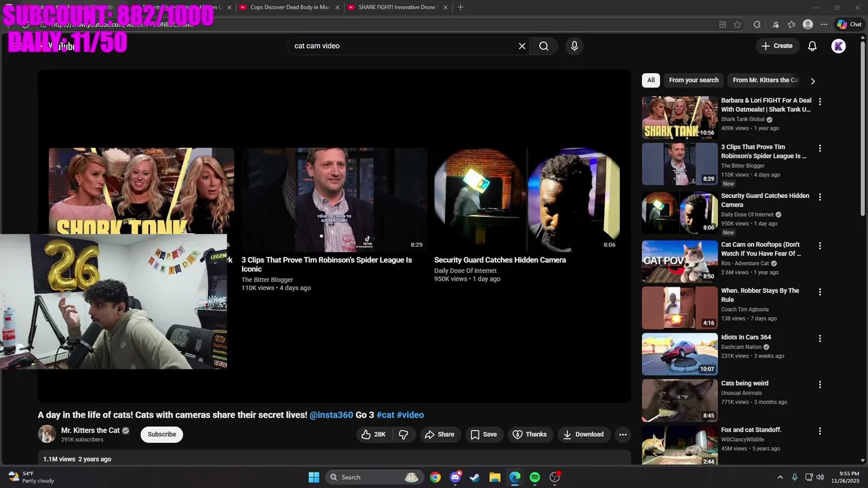The width and height of the screenshot is (868, 488).
Task: Play the Security Guard end-screen video card
Action: click(527, 200)
